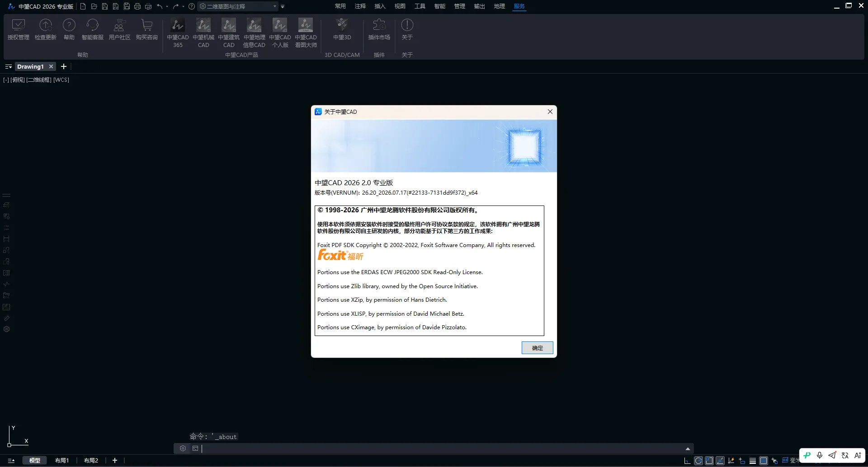Click the 关于 about icon in ribbon
This screenshot has height=467, width=868.
point(407,30)
